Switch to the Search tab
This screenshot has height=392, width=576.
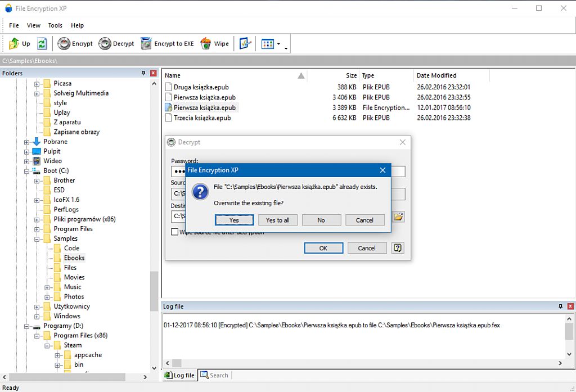click(214, 375)
